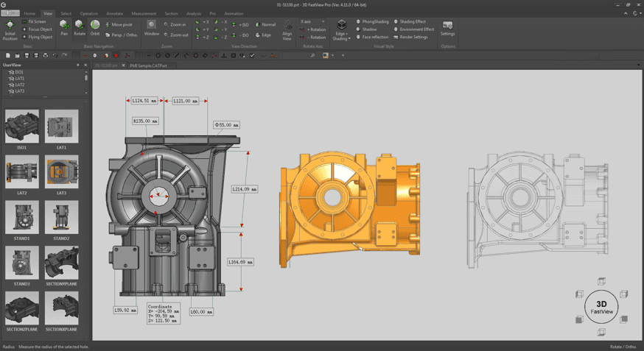This screenshot has height=351, width=644.
Task: Select the LAT3 view thumbnail
Action: (61, 171)
